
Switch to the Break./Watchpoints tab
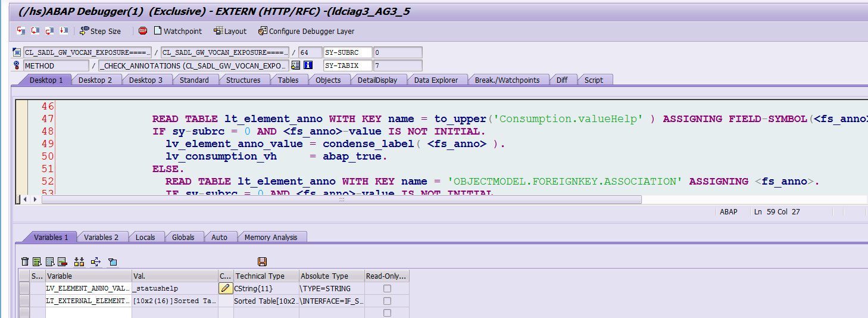tap(507, 80)
